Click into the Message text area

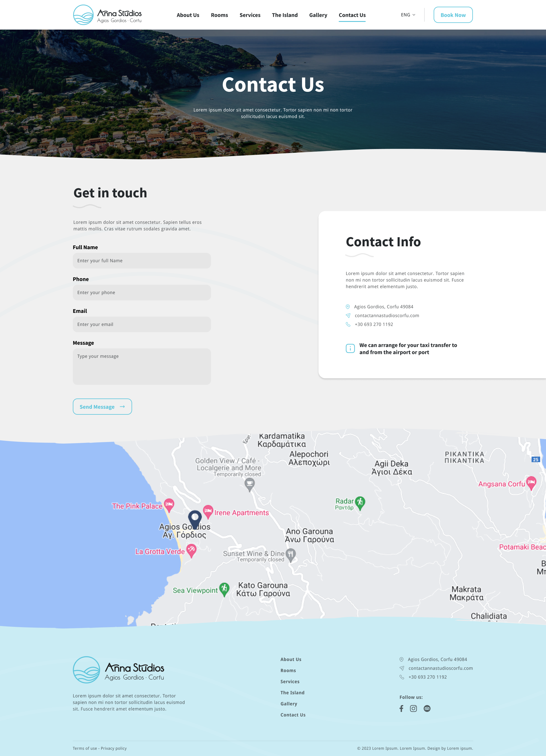(x=142, y=366)
